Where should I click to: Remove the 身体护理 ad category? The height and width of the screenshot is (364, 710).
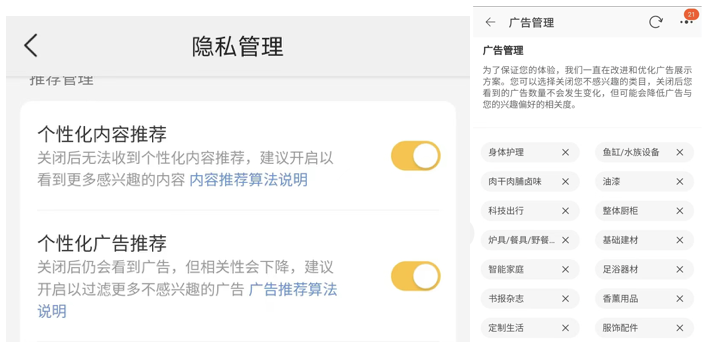click(x=566, y=153)
